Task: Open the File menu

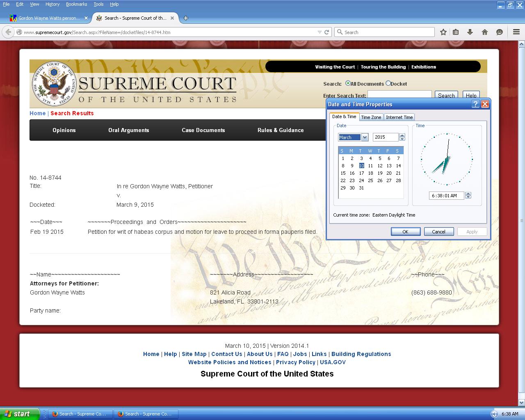Action: coord(6,4)
